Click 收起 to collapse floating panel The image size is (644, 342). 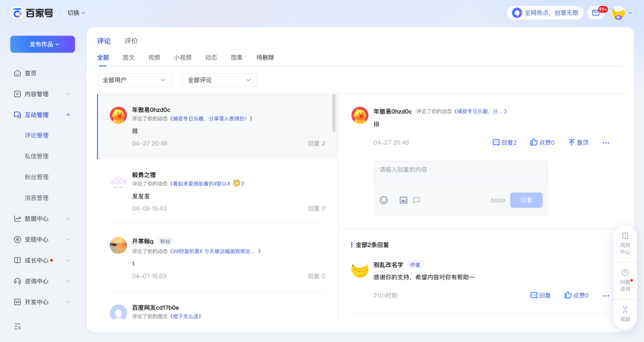point(625,314)
